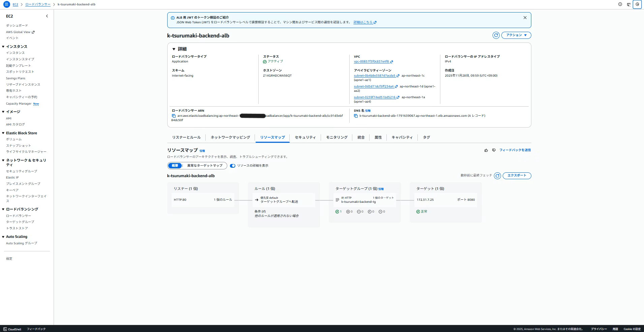Collapse the Elastic Block Store sidebar section
644x332 pixels.
(3, 133)
